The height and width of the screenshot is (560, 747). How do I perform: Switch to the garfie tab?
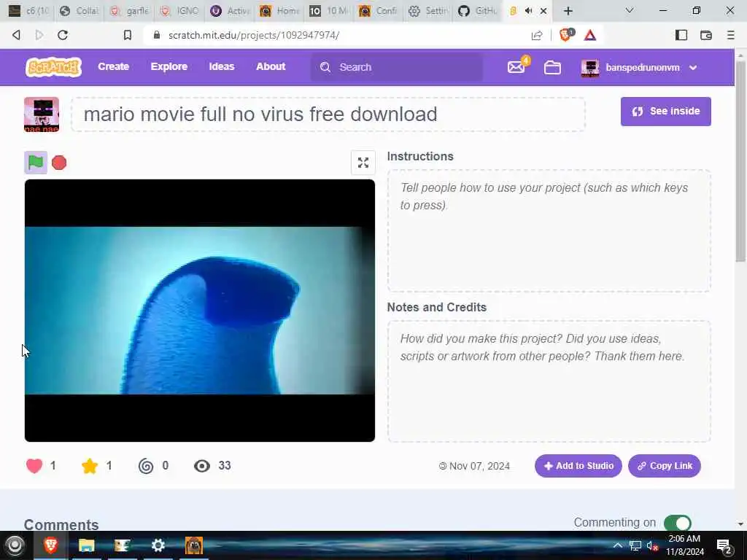[130, 10]
